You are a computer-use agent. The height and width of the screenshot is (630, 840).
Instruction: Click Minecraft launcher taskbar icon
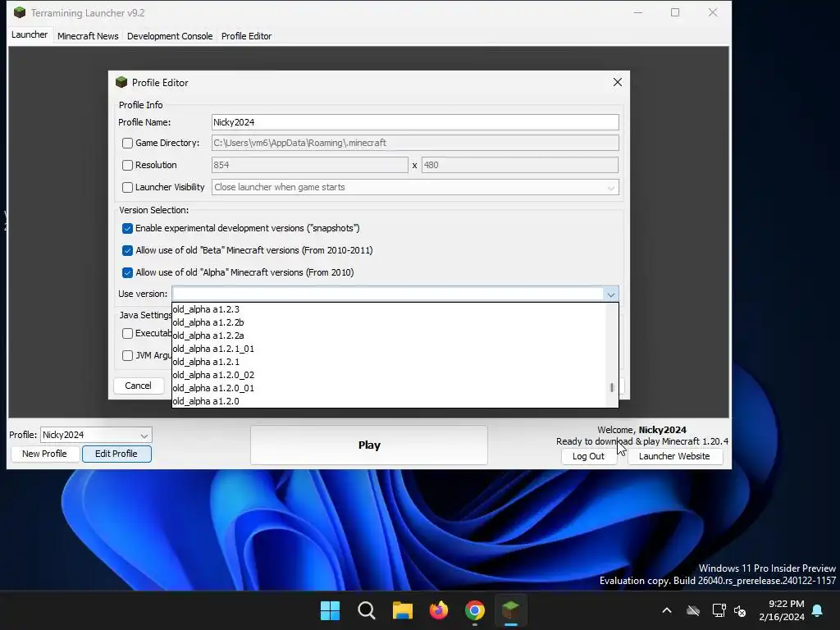coord(510,610)
